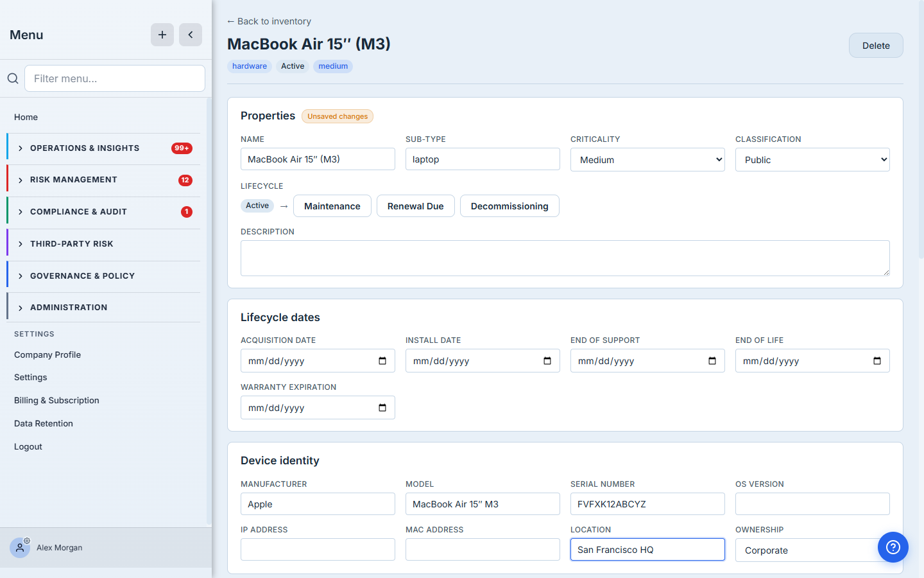Open Billing & Subscription menu item

56,400
